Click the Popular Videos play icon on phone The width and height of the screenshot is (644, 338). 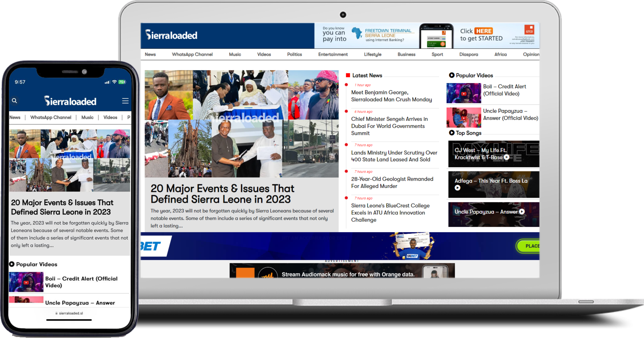pos(12,264)
